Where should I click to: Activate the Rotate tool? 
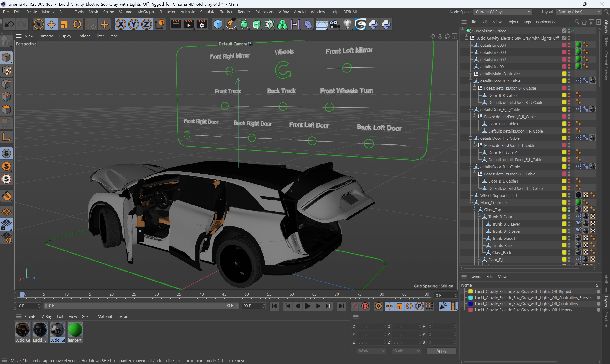tap(77, 24)
